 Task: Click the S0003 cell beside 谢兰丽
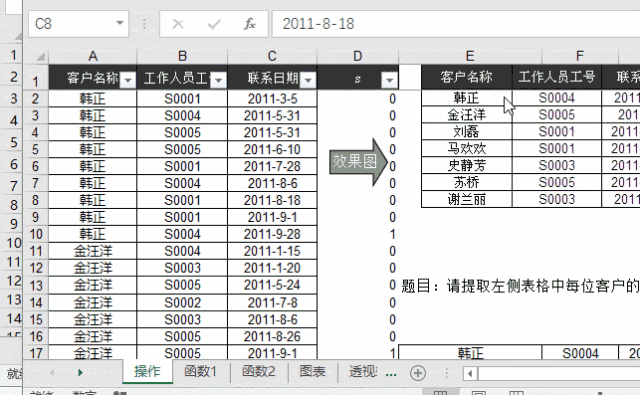557,199
